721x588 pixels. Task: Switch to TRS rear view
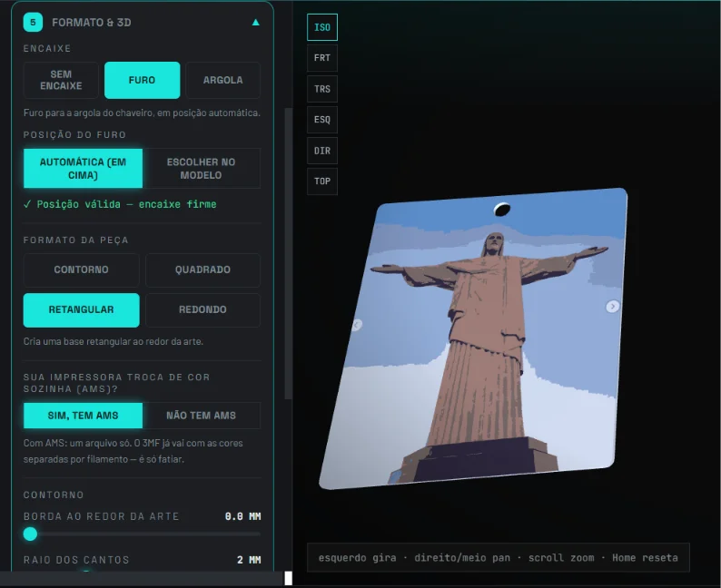click(x=322, y=89)
